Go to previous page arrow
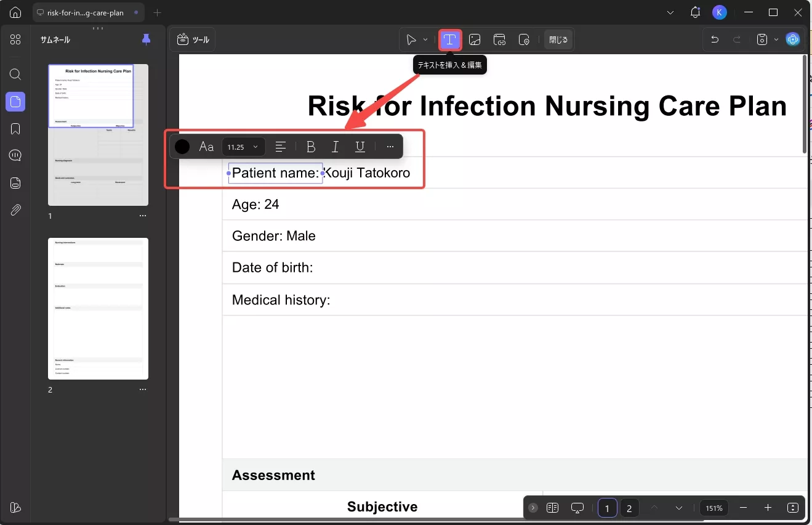This screenshot has width=812, height=525. click(654, 508)
